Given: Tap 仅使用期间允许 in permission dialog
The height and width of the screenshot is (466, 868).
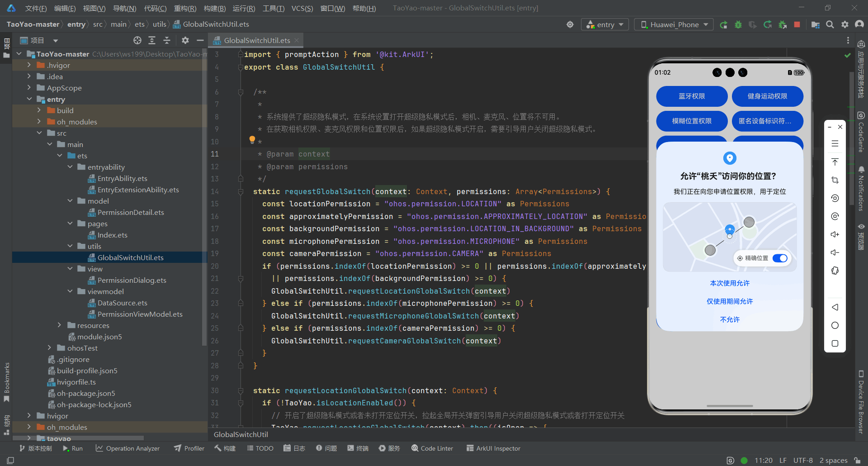Looking at the screenshot, I should point(730,301).
